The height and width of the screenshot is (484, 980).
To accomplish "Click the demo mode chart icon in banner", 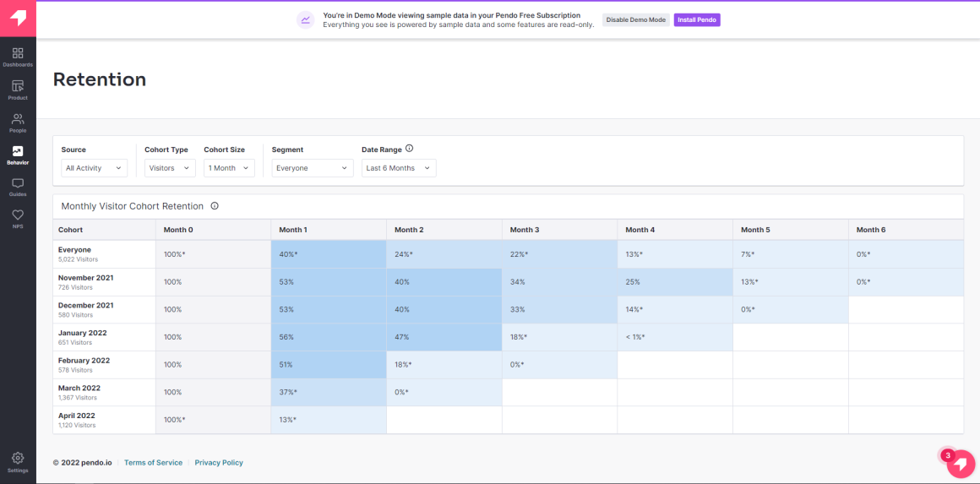I will pyautogui.click(x=305, y=20).
